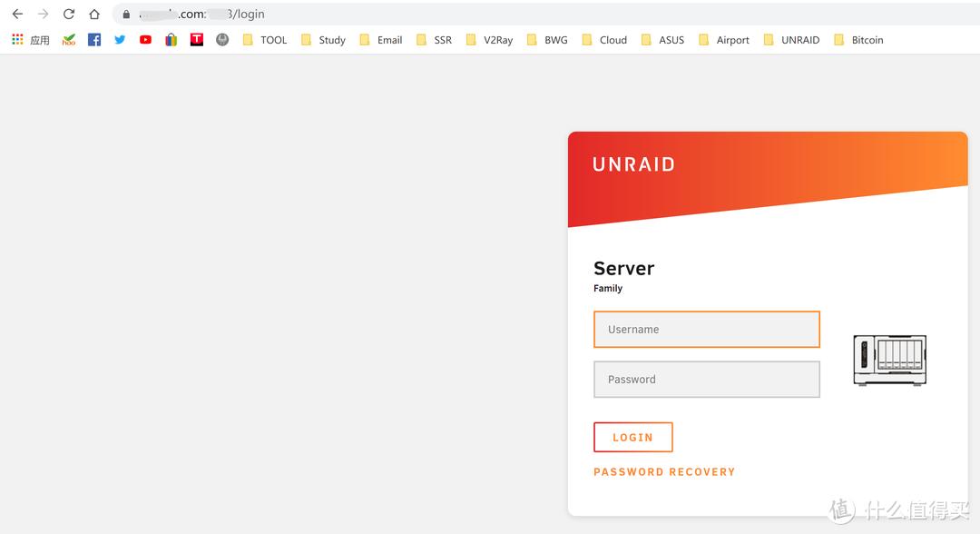980x534 pixels.
Task: Click the Family description text
Action: (x=608, y=288)
